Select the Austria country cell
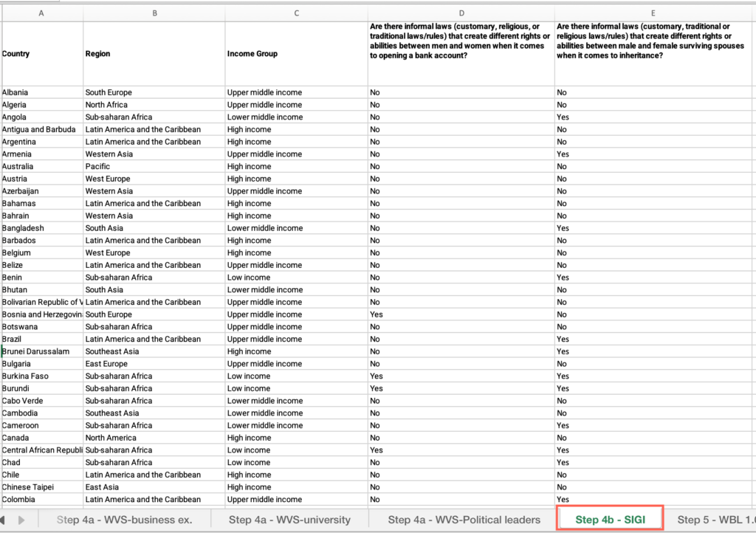The height and width of the screenshot is (533, 756). [x=42, y=179]
